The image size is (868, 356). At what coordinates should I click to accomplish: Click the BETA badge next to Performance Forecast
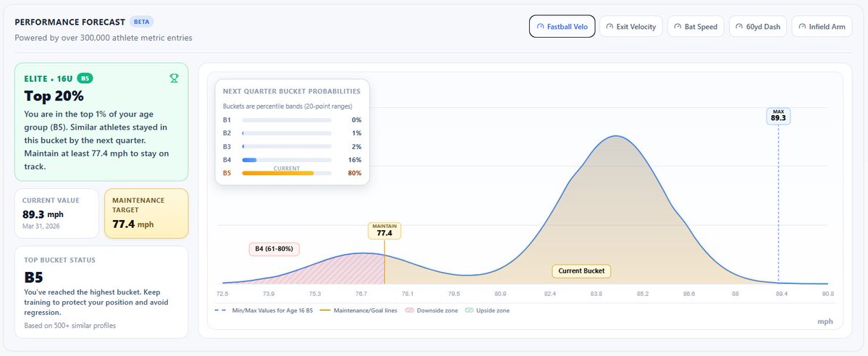click(x=141, y=22)
